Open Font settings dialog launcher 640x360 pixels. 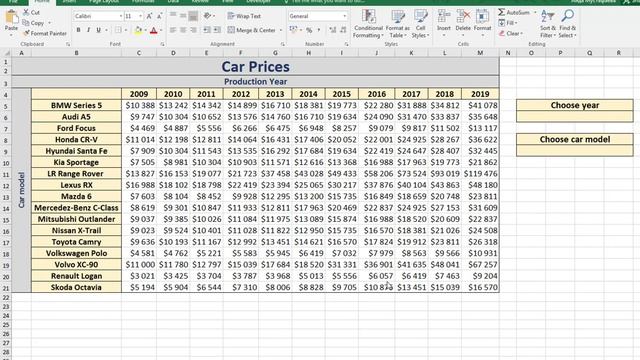click(162, 44)
